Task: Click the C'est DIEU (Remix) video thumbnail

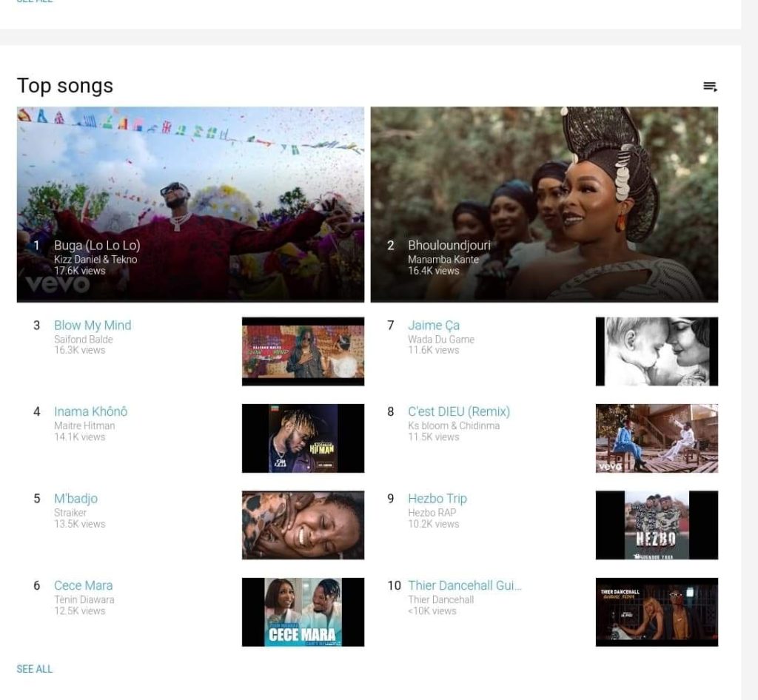Action: point(657,438)
